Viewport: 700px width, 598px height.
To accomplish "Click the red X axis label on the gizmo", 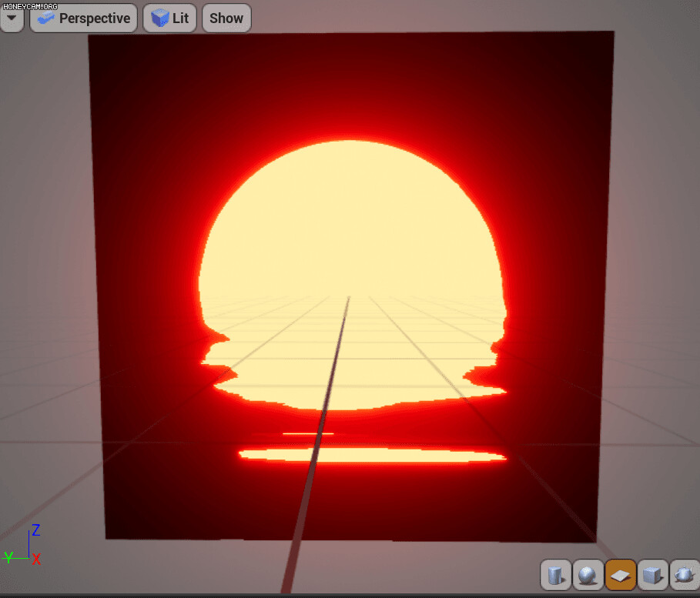I will (x=35, y=560).
